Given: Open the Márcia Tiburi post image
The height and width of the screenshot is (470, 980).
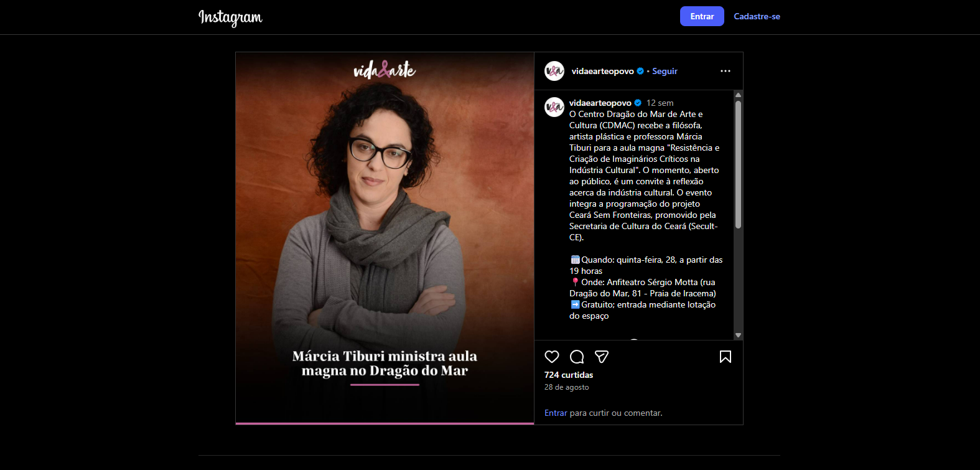Looking at the screenshot, I should [x=385, y=238].
